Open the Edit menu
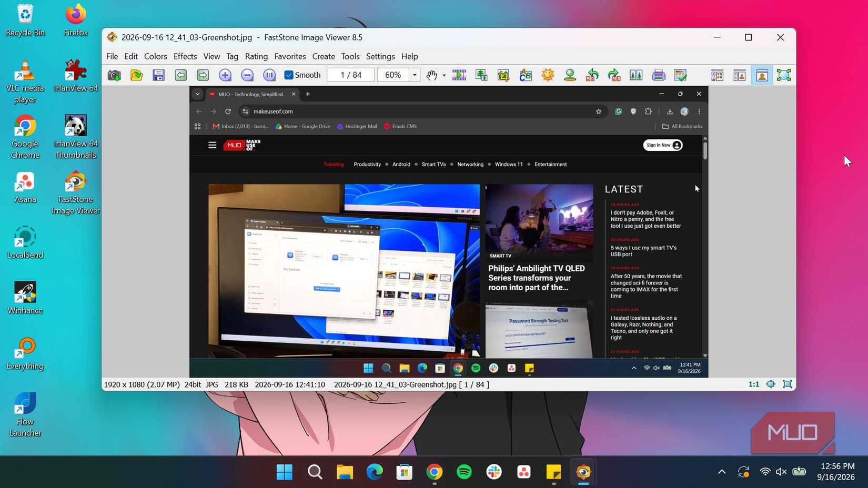 click(x=131, y=56)
